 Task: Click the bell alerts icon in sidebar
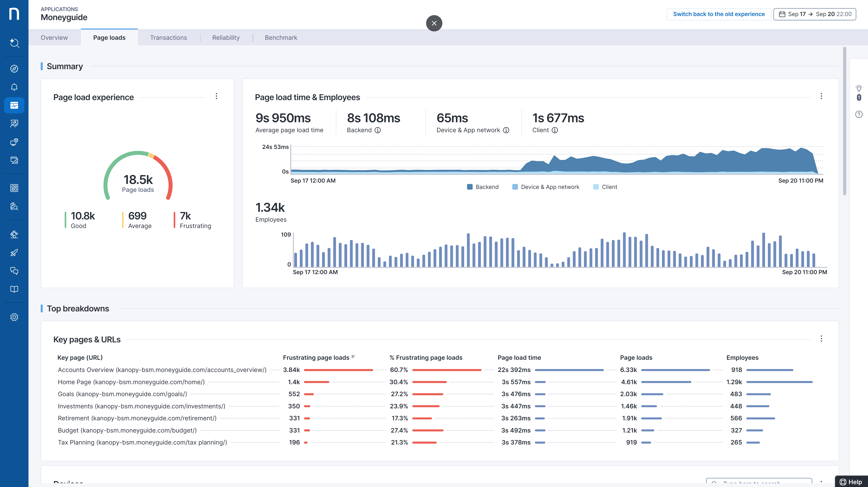(14, 87)
